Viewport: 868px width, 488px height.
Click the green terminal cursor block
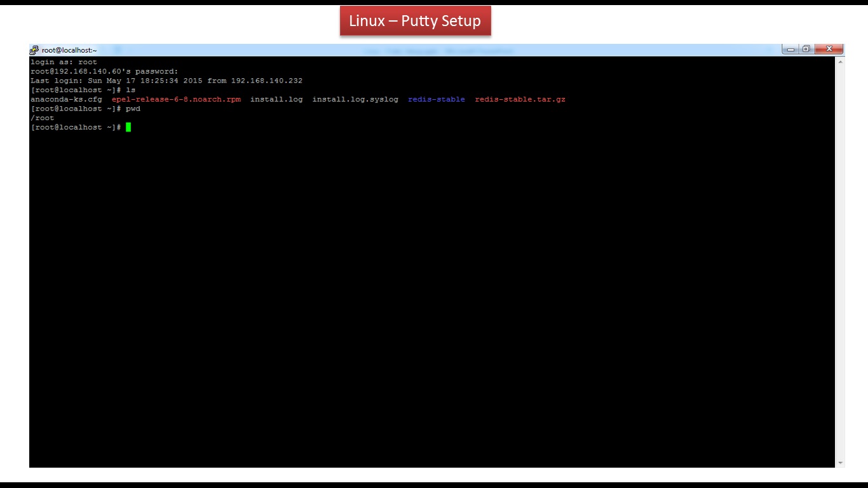pos(128,127)
